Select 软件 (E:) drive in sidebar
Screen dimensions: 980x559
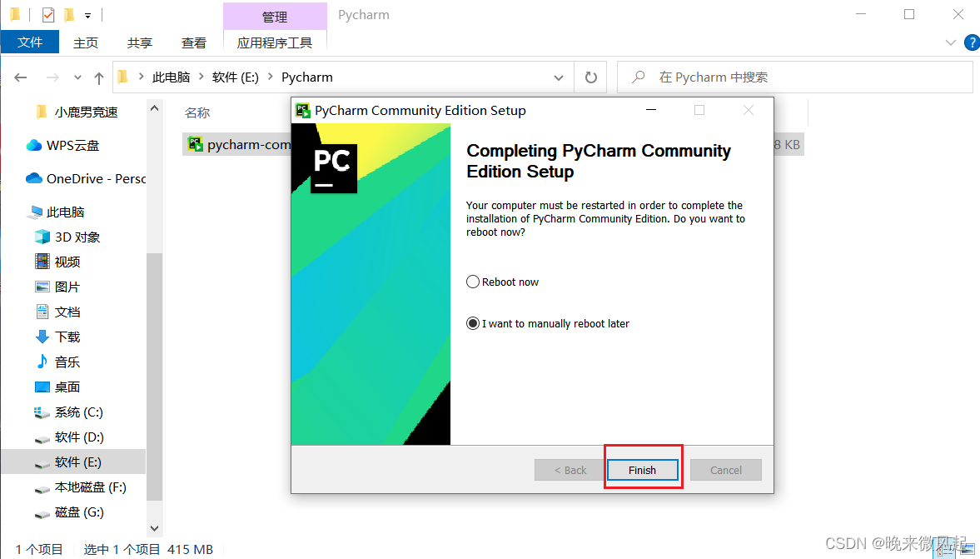pyautogui.click(x=73, y=462)
